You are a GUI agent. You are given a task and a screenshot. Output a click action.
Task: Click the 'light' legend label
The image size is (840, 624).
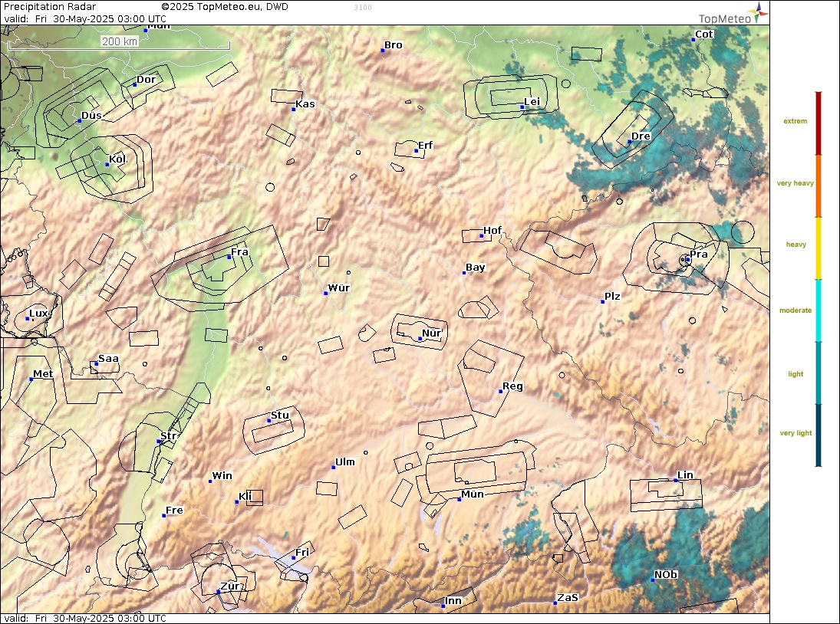coord(796,374)
